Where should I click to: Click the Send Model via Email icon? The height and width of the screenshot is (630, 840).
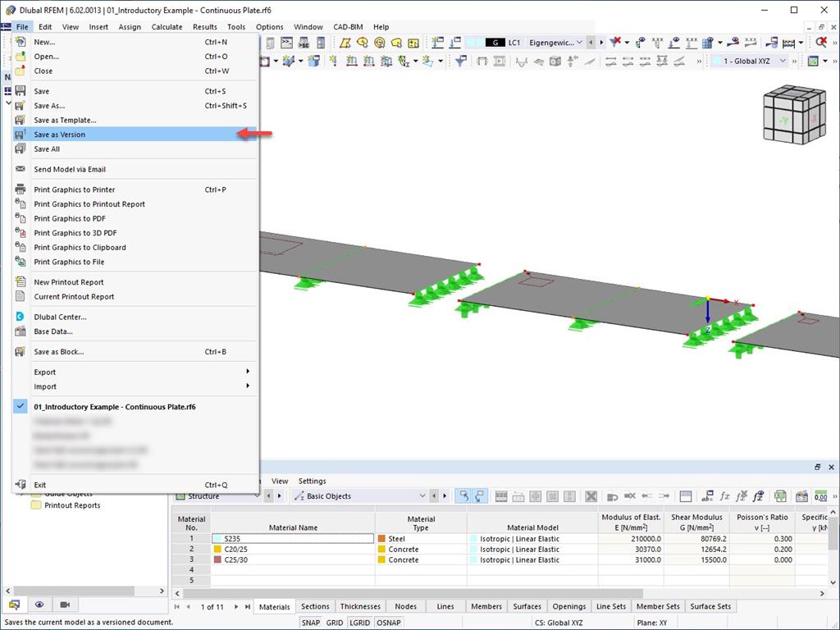[x=21, y=169]
